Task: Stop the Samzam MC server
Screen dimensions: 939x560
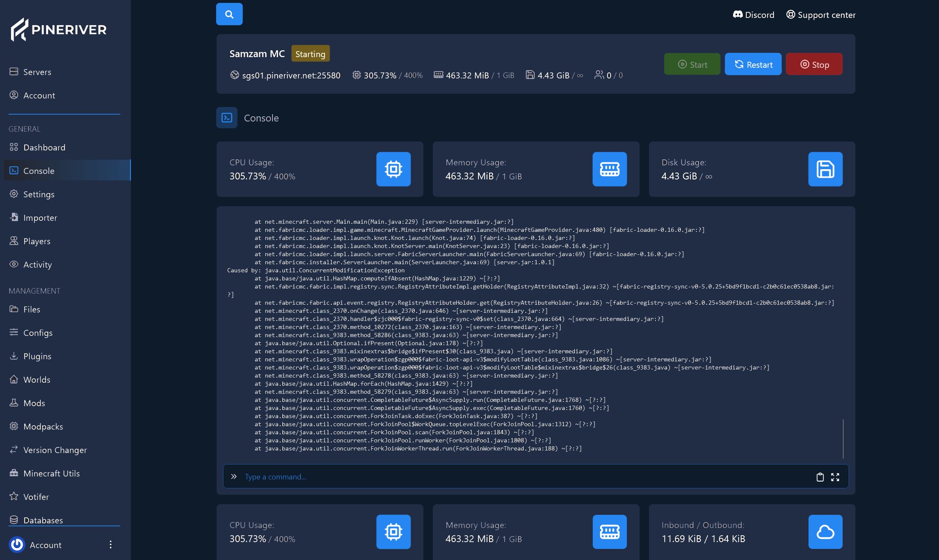Action: point(814,64)
